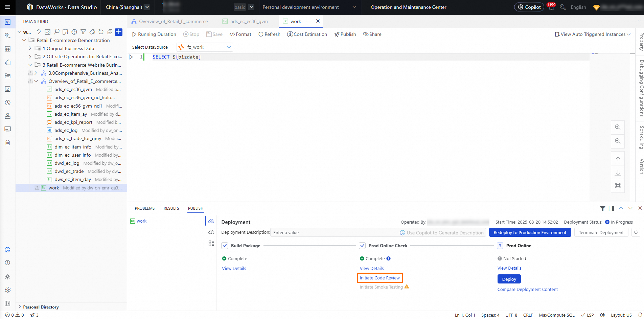Click the notification bell with 1199 badge
The height and width of the screenshot is (319, 644).
(551, 7)
